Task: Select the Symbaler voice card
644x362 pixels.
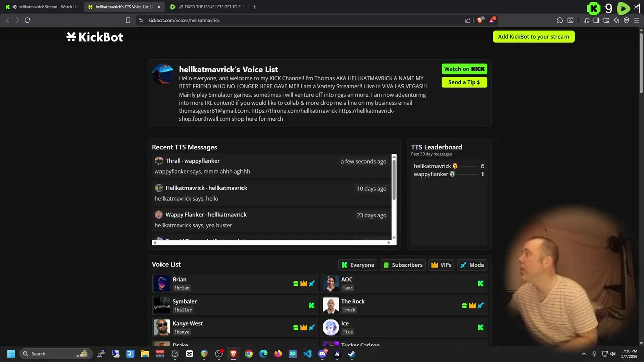Action: [x=235, y=305]
